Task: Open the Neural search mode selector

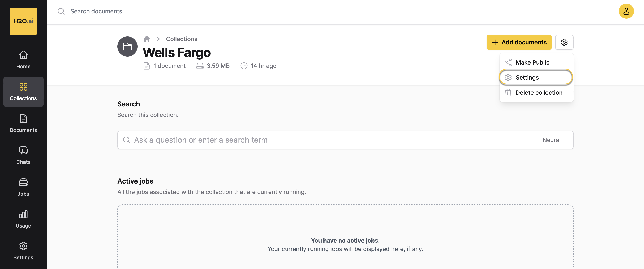Action: pyautogui.click(x=551, y=140)
